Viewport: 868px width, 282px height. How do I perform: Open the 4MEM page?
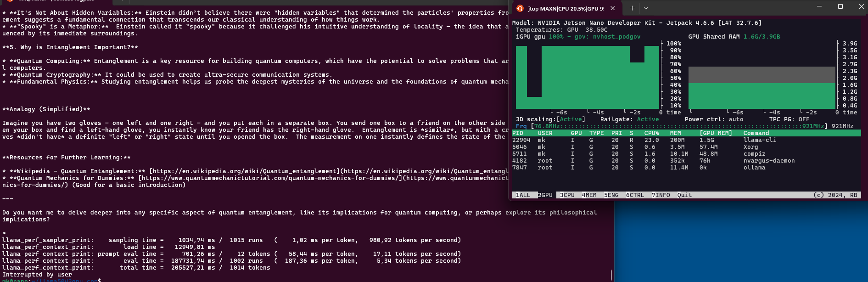point(589,195)
